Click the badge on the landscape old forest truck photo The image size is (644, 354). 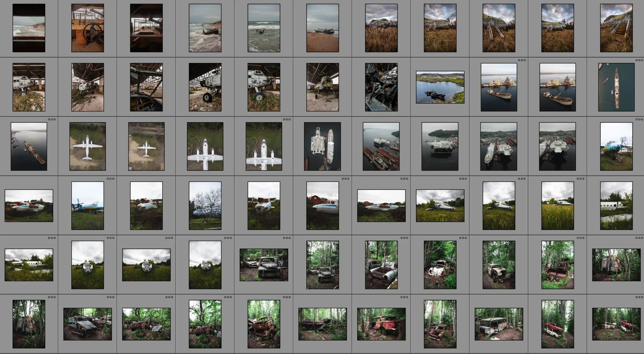pos(287,238)
